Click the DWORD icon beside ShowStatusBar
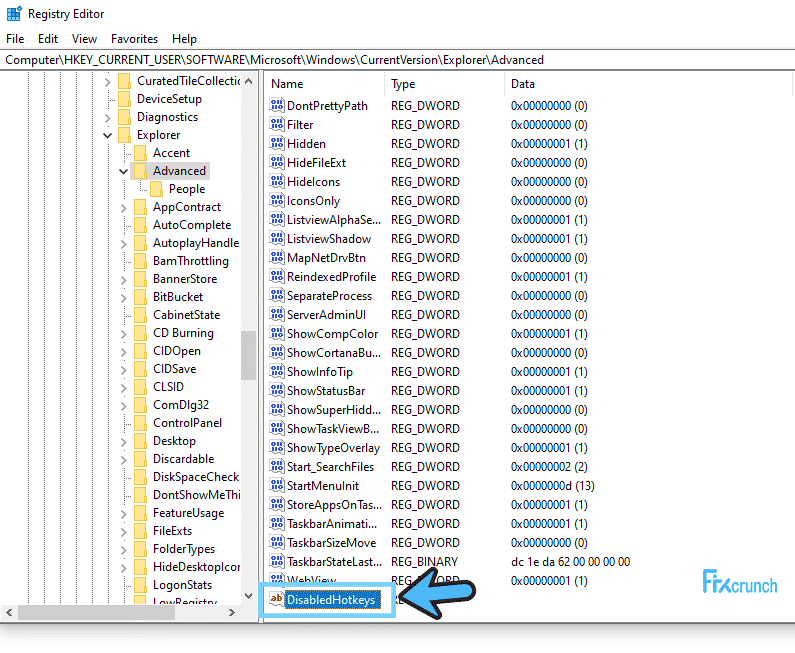Viewport: 795px width, 653px height. pyautogui.click(x=277, y=390)
